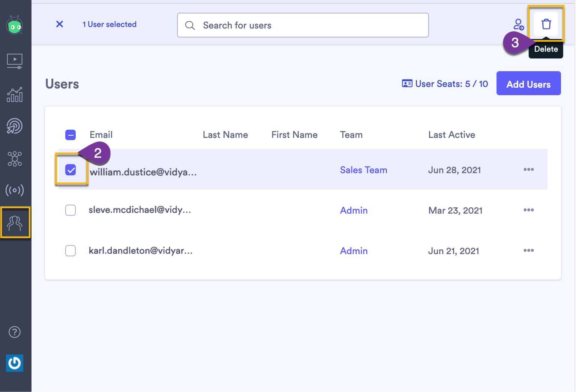This screenshot has width=576, height=392.
Task: Sort by the Email column header
Action: click(101, 135)
